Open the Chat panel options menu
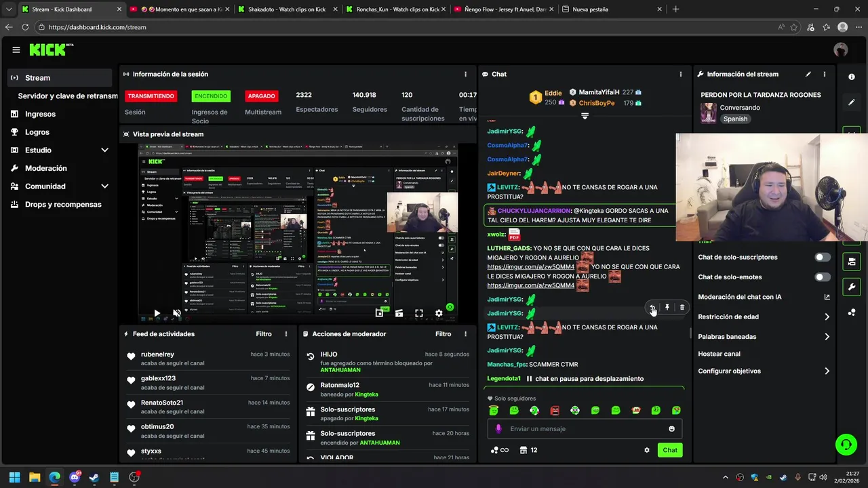 click(x=681, y=74)
